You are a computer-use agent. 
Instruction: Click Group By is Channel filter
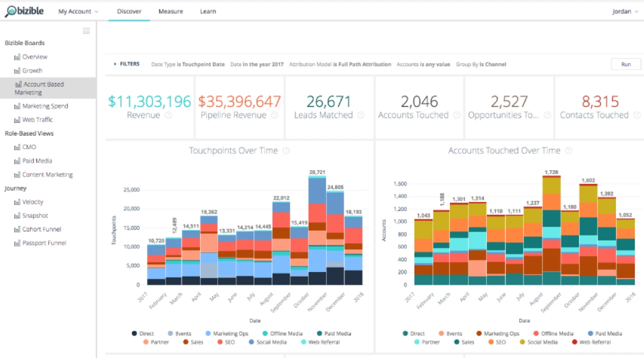481,64
